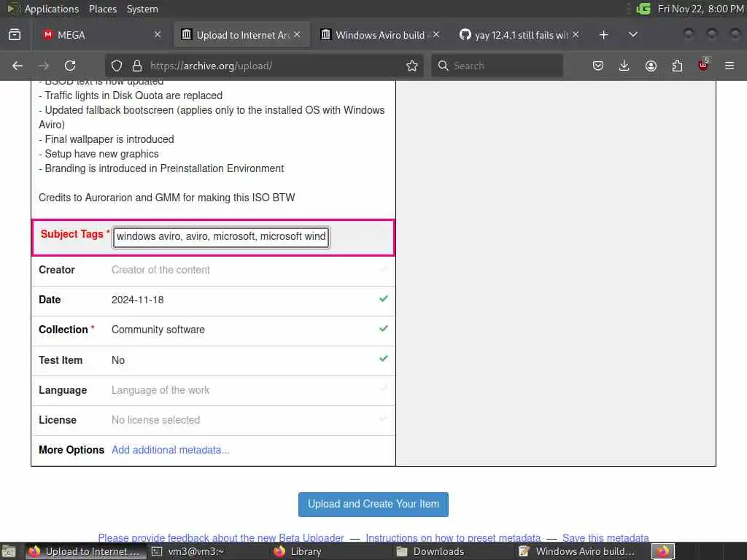Select a license where none is selected

[x=156, y=420]
